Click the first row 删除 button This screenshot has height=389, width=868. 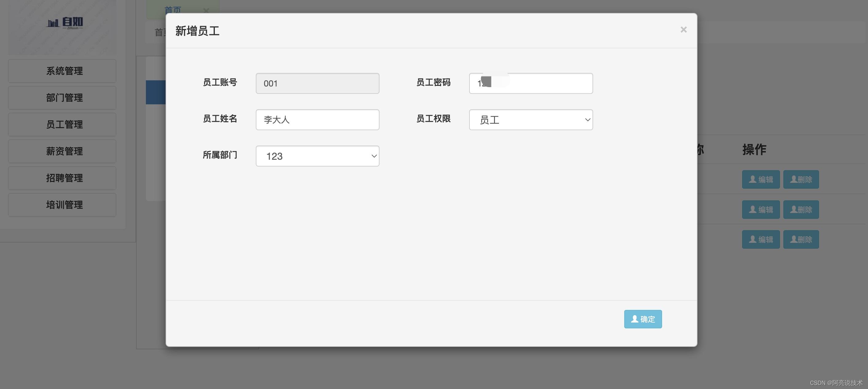(801, 179)
